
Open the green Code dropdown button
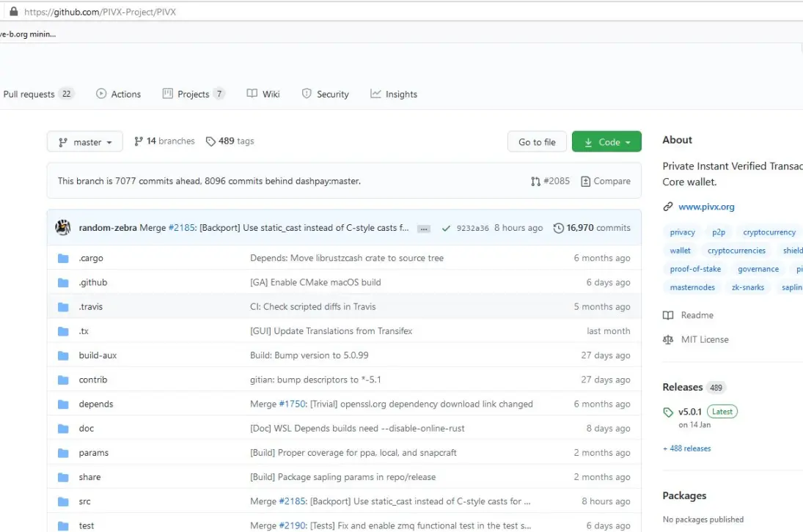coord(606,141)
